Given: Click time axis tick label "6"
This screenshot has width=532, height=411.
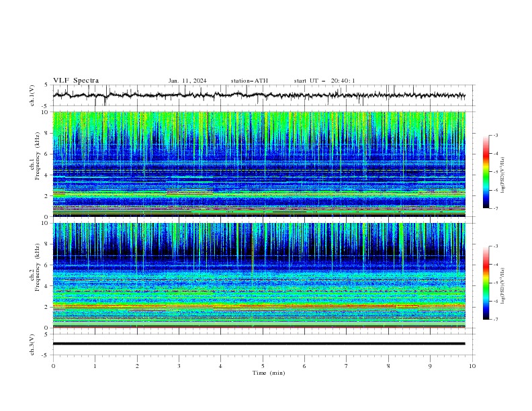Looking at the screenshot, I should (304, 366).
